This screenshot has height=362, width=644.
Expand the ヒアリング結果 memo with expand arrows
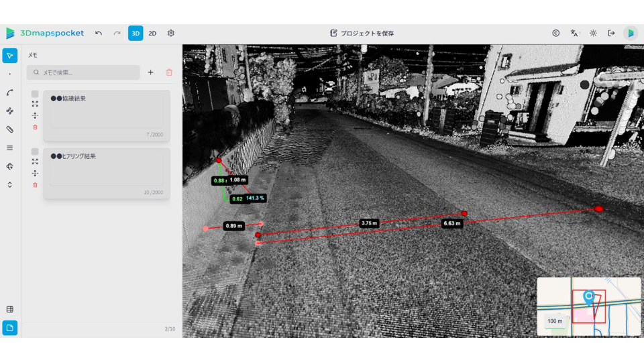35,162
